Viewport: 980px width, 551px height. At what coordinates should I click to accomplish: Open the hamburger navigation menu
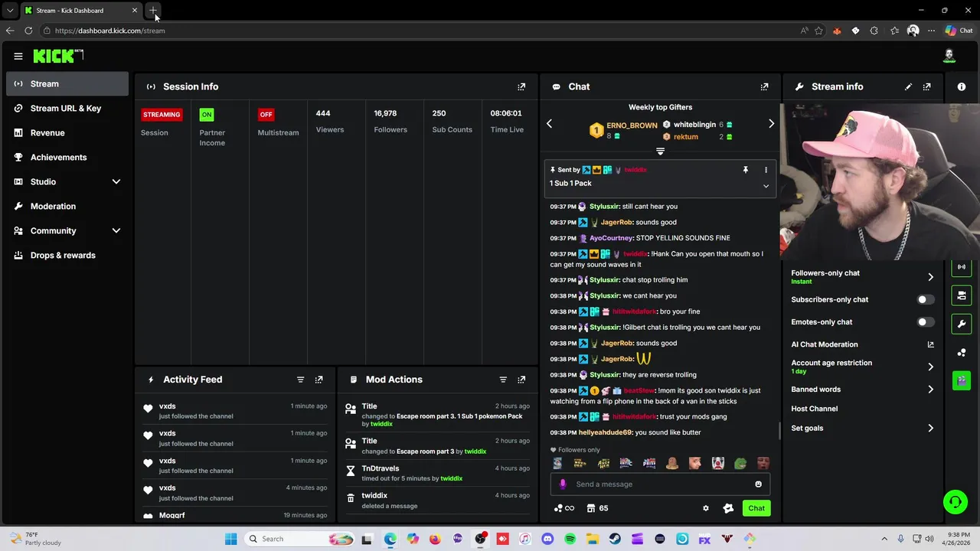click(18, 56)
